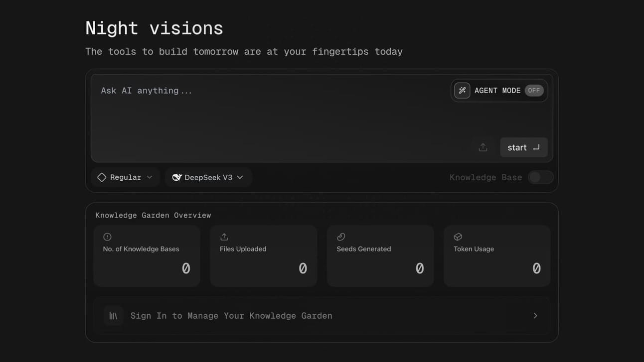Image resolution: width=644 pixels, height=362 pixels.
Task: Click the Knowledge Base label text
Action: tap(486, 177)
